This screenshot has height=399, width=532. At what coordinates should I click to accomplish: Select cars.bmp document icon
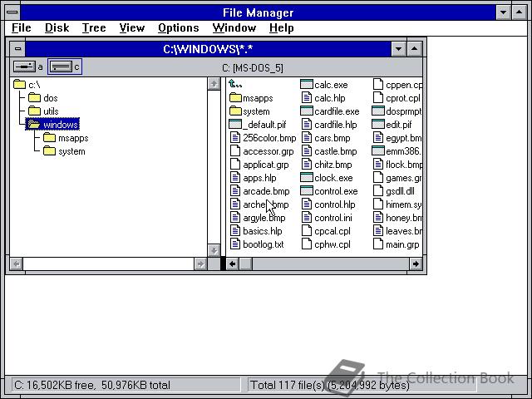pyautogui.click(x=307, y=138)
